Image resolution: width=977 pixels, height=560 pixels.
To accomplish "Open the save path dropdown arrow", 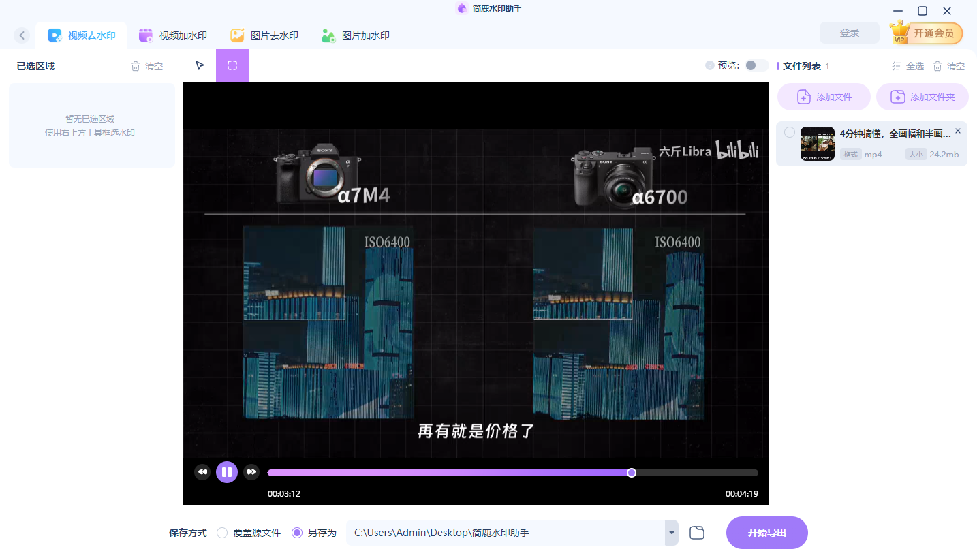I will click(672, 533).
